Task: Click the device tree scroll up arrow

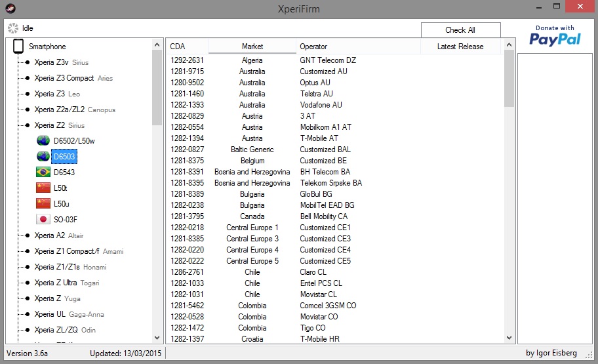Action: coord(157,45)
